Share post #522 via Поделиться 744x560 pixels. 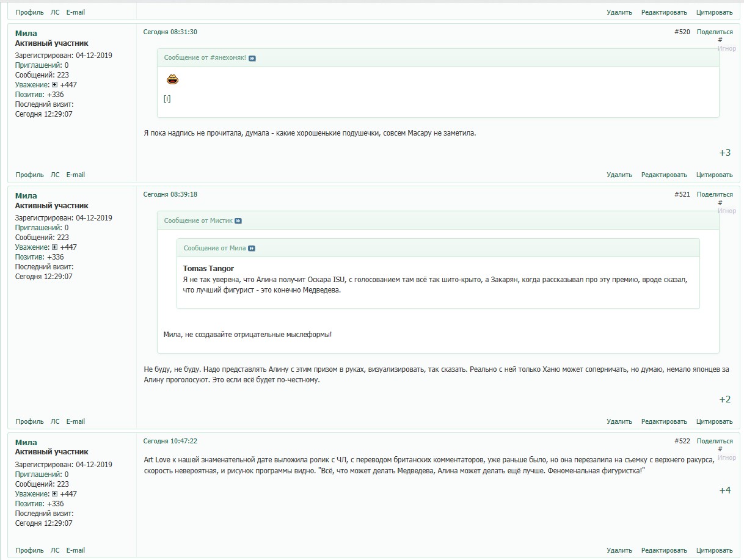[x=715, y=441]
